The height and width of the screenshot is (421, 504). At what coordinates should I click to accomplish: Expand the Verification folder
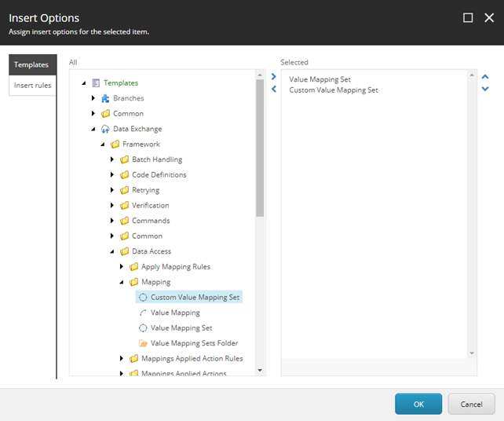coord(112,205)
